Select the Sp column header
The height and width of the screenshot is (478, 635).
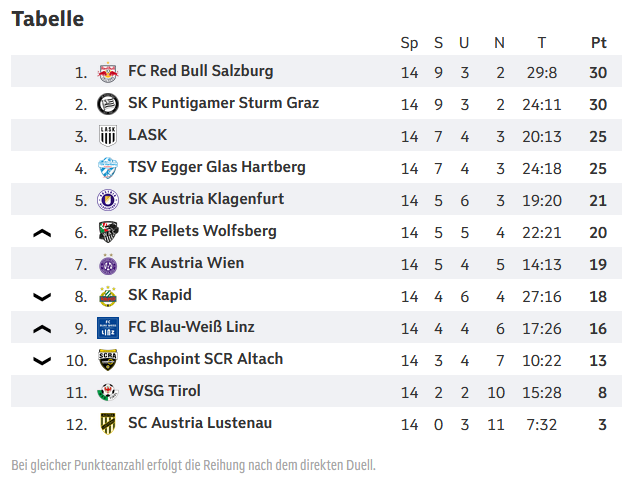[x=409, y=43]
